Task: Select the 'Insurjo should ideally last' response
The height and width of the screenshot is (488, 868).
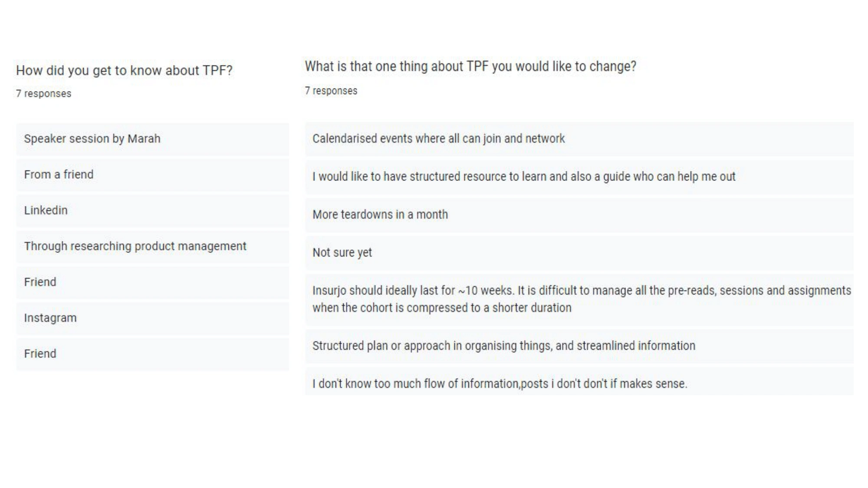Action: [579, 299]
